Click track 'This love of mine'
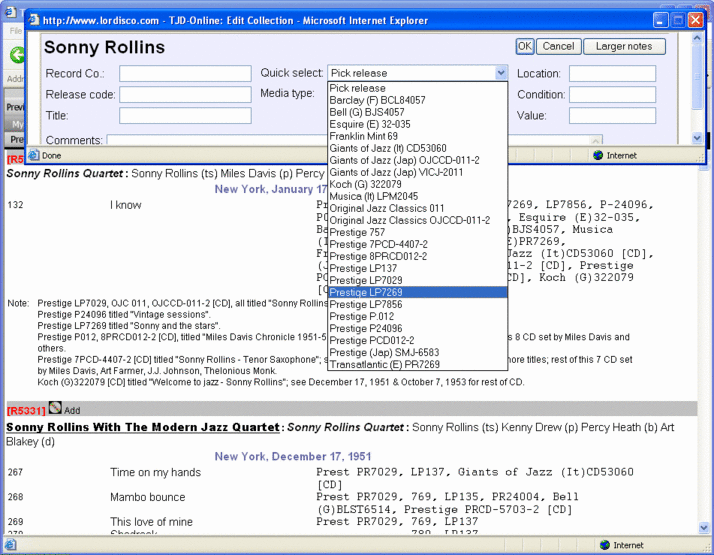714x555 pixels. (x=151, y=521)
